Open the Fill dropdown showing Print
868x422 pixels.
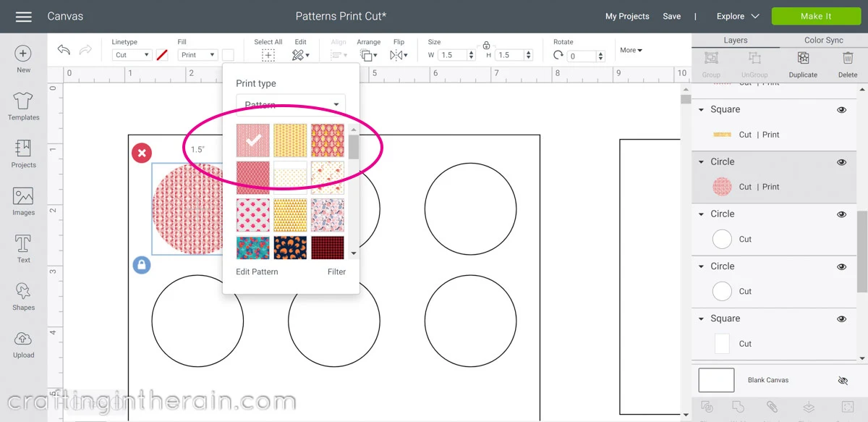[197, 55]
